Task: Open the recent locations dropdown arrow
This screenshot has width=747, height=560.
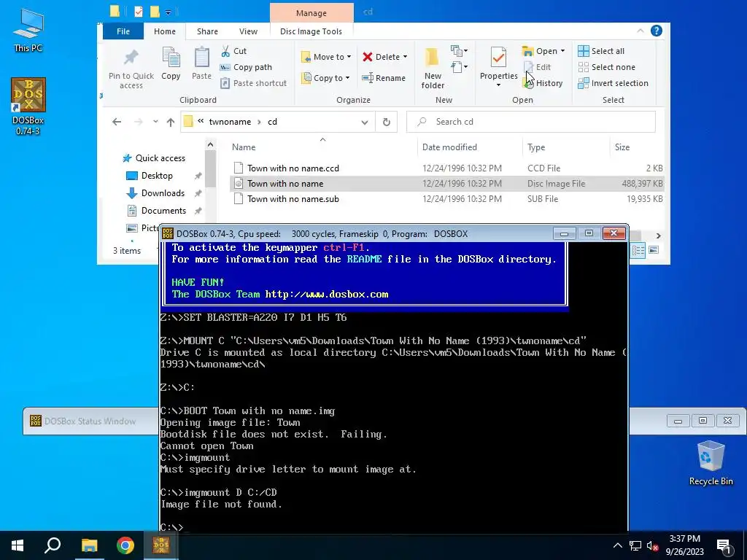Action: point(155,122)
